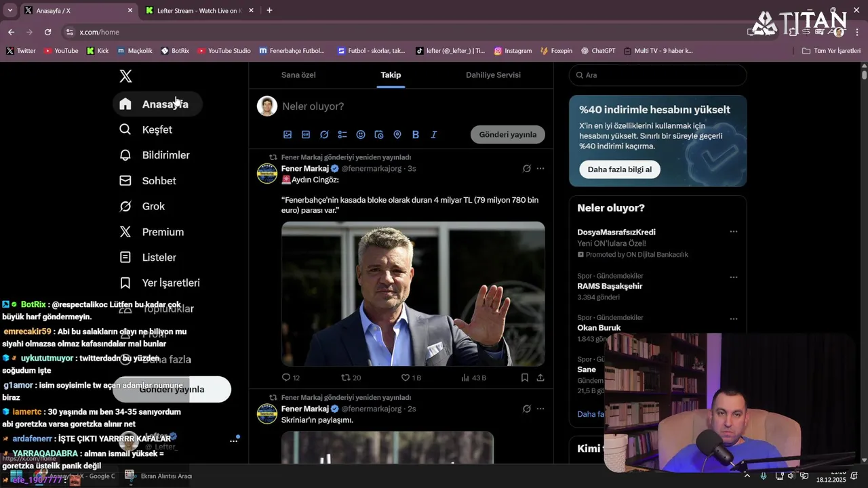This screenshot has height=488, width=868.
Task: Open emoji picker in composer
Action: pos(361,135)
